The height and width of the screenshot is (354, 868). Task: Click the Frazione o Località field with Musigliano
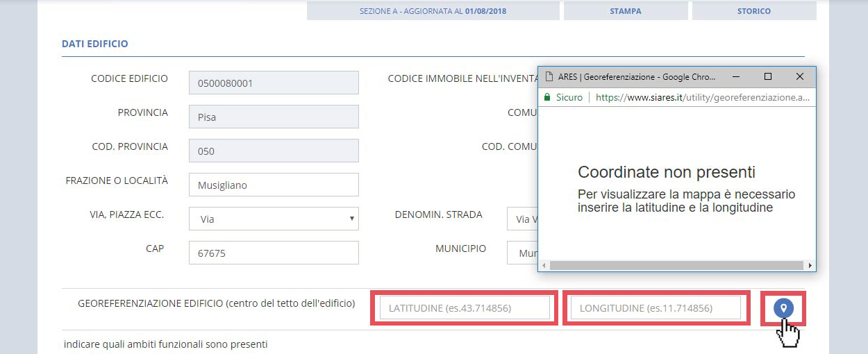click(274, 185)
